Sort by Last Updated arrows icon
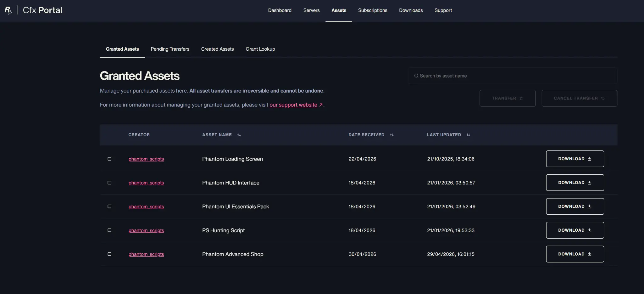644x294 pixels. click(x=468, y=135)
